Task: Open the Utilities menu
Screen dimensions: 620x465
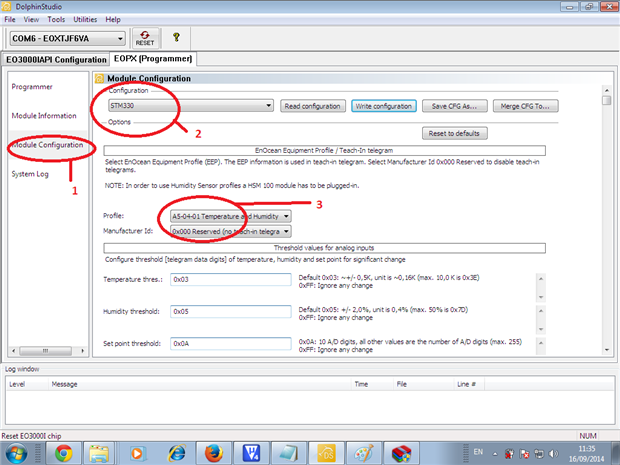Action: (85, 19)
